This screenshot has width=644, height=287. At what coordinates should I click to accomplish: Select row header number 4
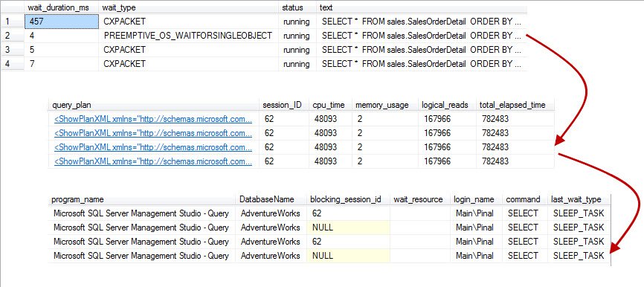(13, 64)
